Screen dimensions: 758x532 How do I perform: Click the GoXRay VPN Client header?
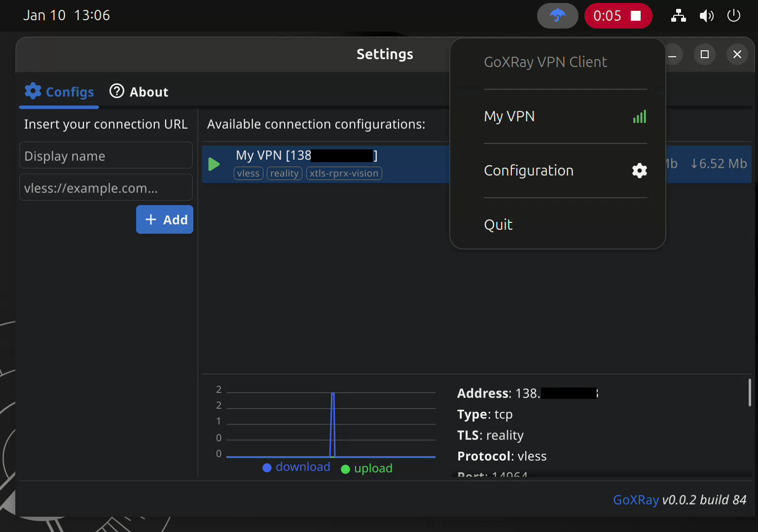tap(545, 62)
